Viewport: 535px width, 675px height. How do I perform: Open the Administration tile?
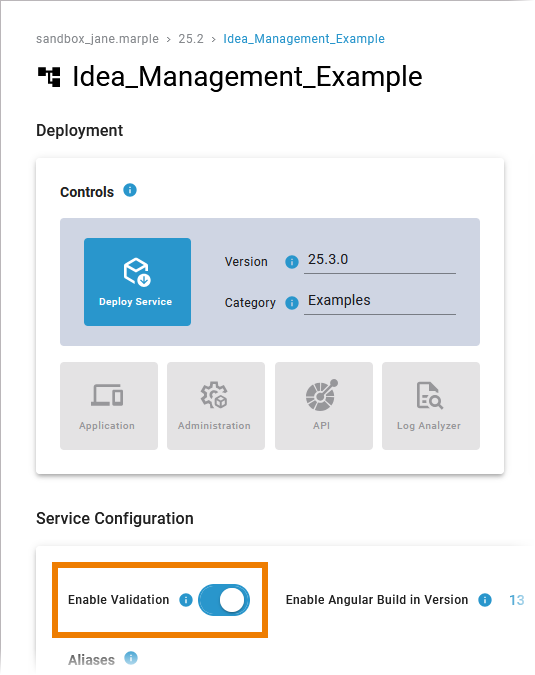[x=216, y=406]
